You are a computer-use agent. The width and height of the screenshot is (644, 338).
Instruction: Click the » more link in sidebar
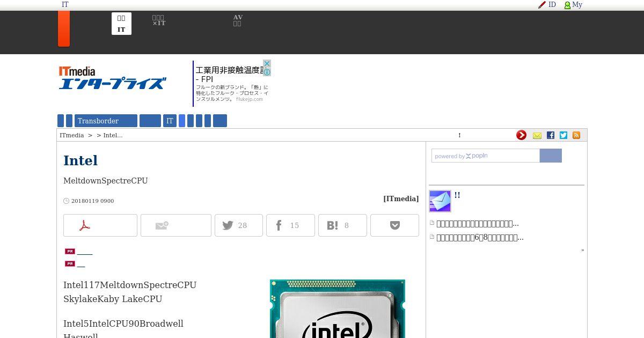pos(582,250)
